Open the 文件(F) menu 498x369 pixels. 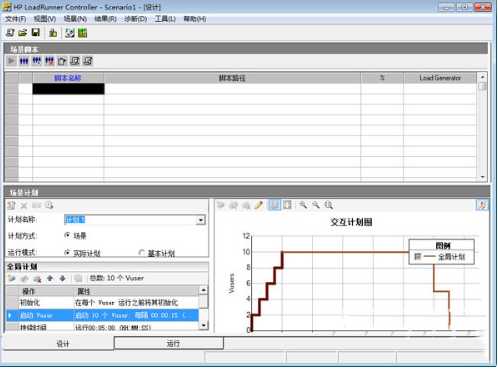15,19
